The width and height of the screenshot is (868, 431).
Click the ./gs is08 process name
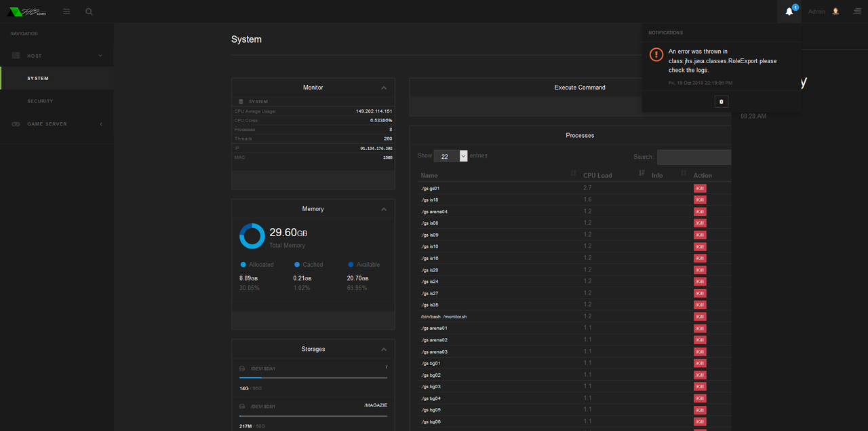coord(429,223)
